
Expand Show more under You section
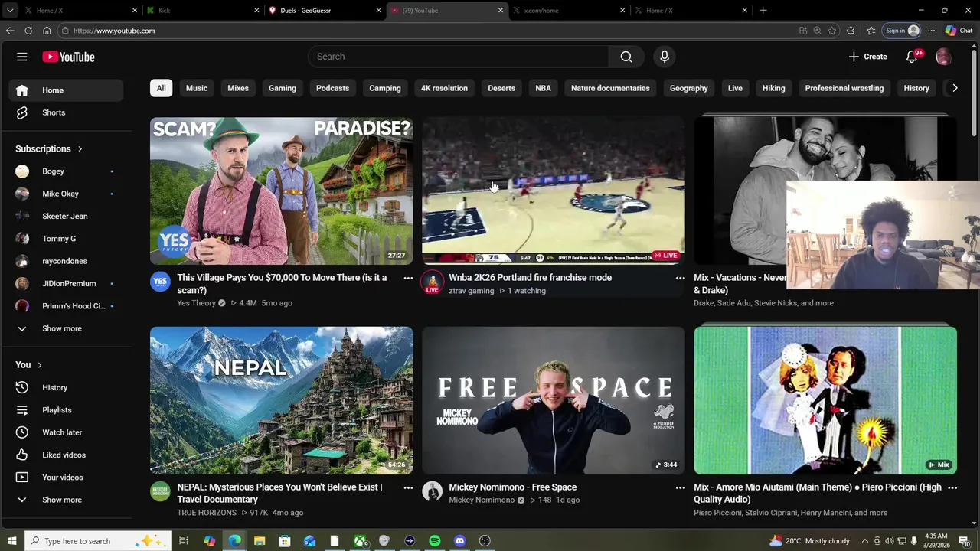(x=66, y=500)
